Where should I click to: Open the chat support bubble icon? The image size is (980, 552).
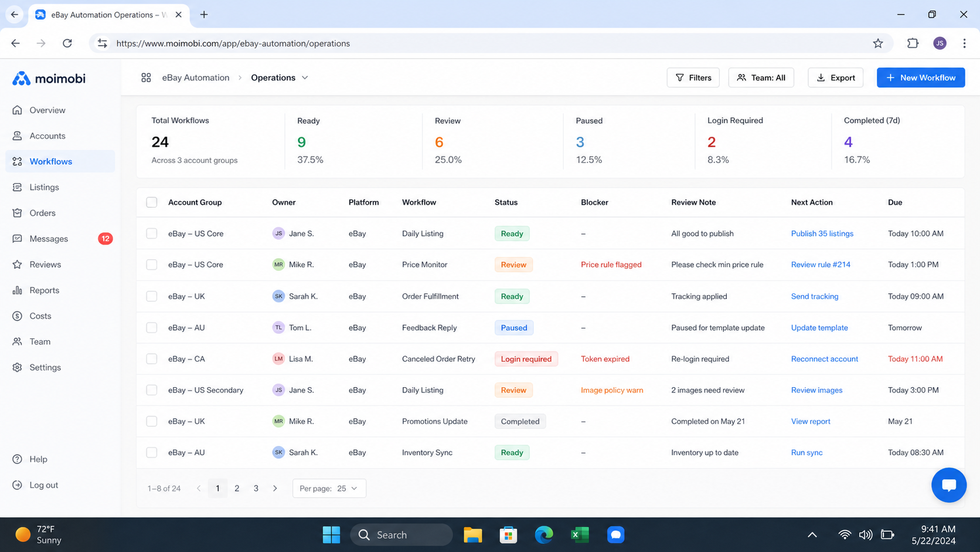click(948, 485)
